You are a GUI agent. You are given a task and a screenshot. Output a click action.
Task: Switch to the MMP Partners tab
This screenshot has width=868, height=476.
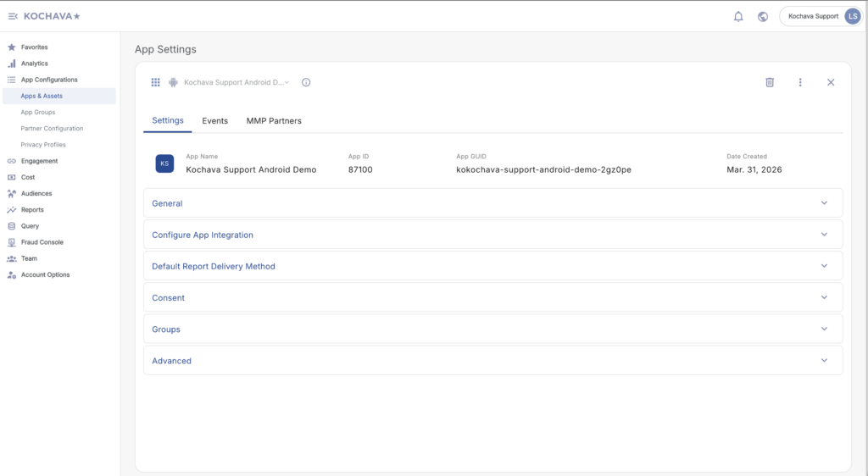click(x=274, y=121)
